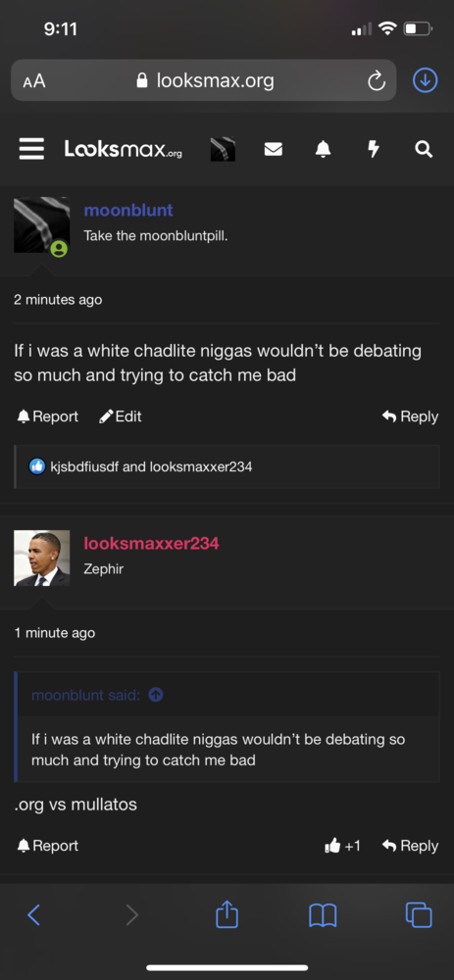454x980 pixels.
Task: Report looksmaxxer234's post
Action: (47, 846)
